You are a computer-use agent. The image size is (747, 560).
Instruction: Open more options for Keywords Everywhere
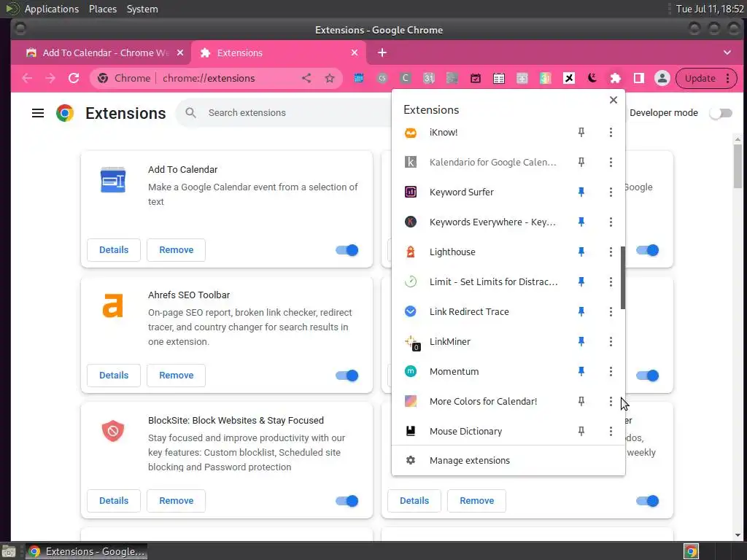click(x=611, y=222)
